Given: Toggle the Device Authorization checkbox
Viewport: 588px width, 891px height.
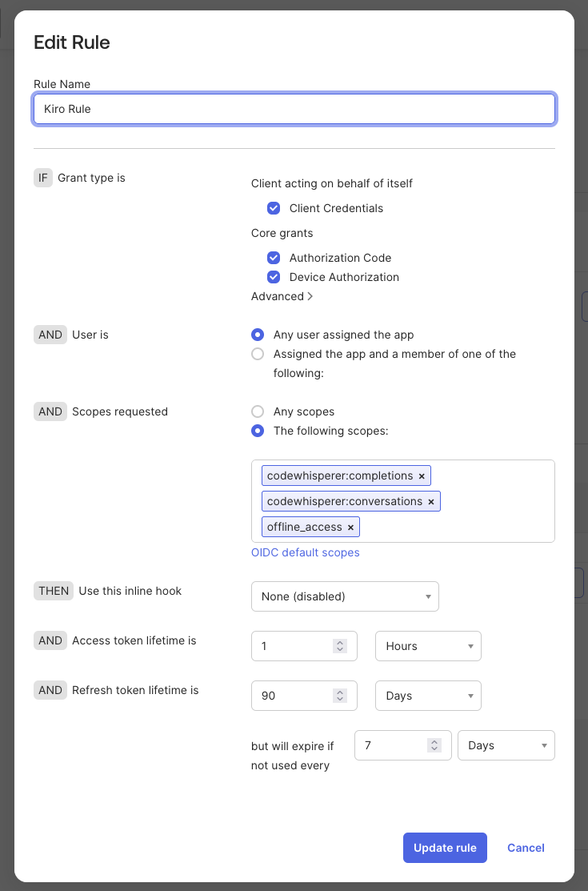Looking at the screenshot, I should pyautogui.click(x=274, y=277).
